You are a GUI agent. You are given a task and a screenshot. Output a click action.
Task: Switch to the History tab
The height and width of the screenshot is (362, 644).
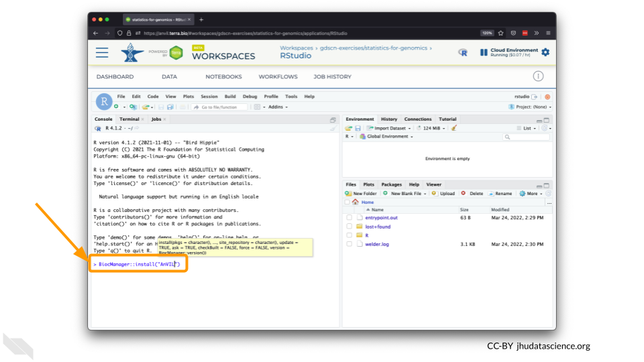(389, 119)
